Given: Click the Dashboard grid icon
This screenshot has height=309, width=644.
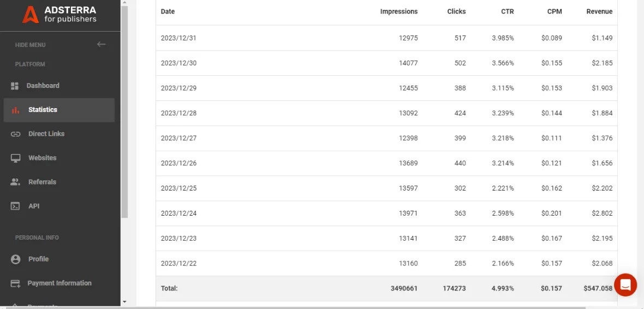Looking at the screenshot, I should [15, 86].
